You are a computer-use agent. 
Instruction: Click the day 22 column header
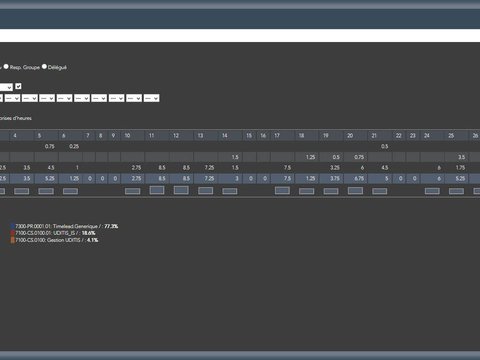point(399,135)
